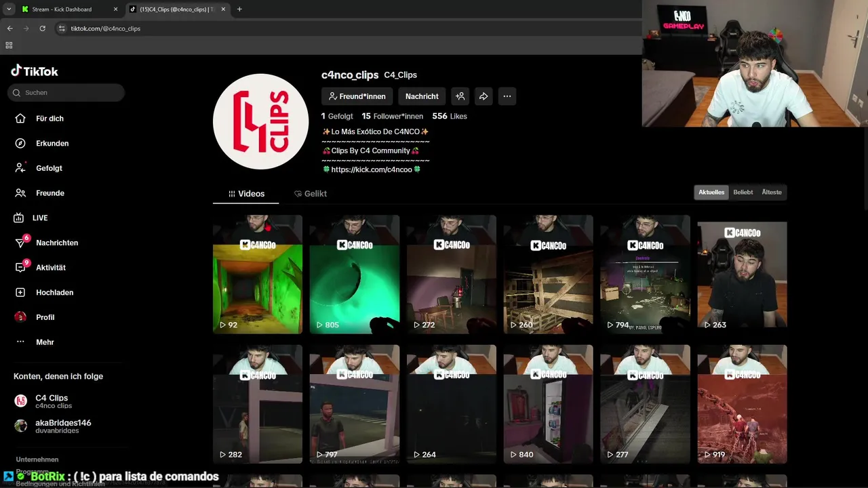This screenshot has height=488, width=868.
Task: Click the add-friend person icon button
Action: 460,96
